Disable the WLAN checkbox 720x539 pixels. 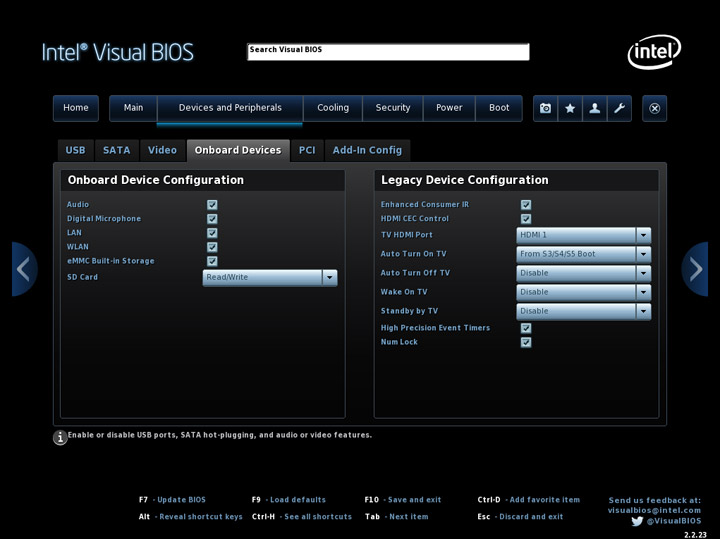212,247
